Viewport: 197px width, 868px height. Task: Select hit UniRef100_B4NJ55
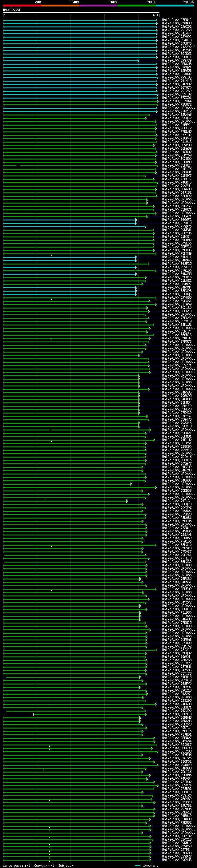click(176, 274)
